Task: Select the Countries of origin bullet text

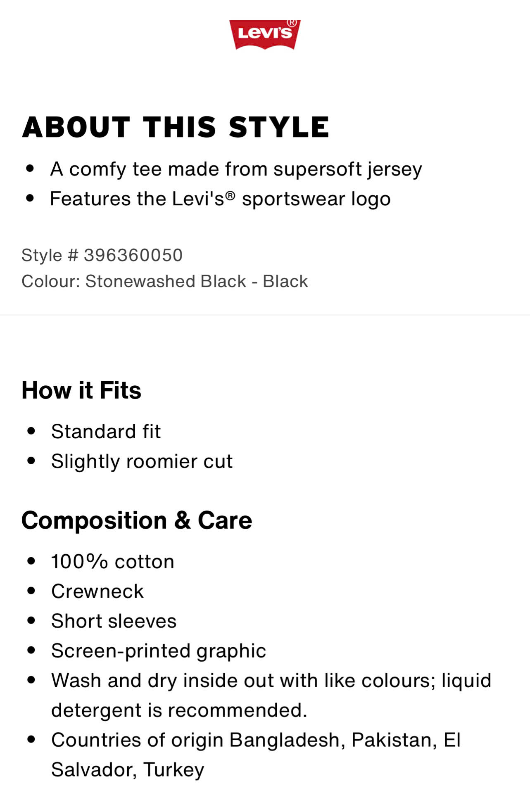Action: click(256, 740)
